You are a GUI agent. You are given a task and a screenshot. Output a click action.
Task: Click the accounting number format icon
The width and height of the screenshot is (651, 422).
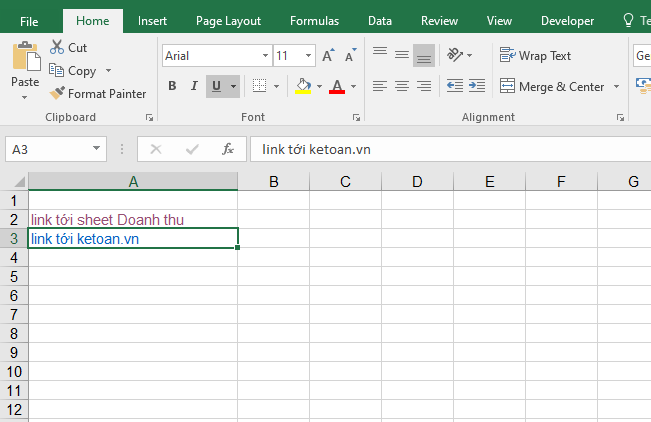(644, 86)
